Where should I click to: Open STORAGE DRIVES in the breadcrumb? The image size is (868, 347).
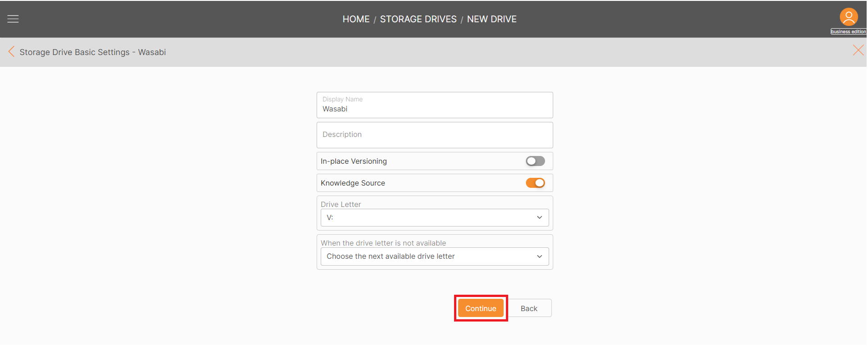click(x=418, y=19)
